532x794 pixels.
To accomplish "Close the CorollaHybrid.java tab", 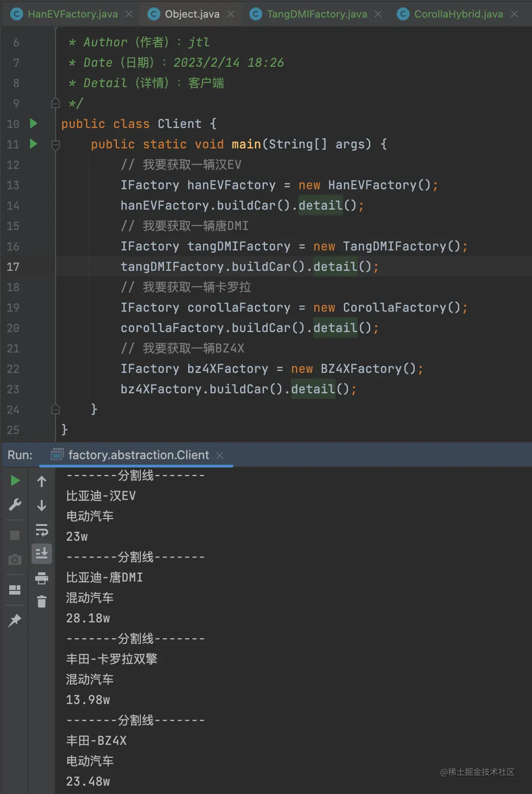I will click(x=514, y=14).
